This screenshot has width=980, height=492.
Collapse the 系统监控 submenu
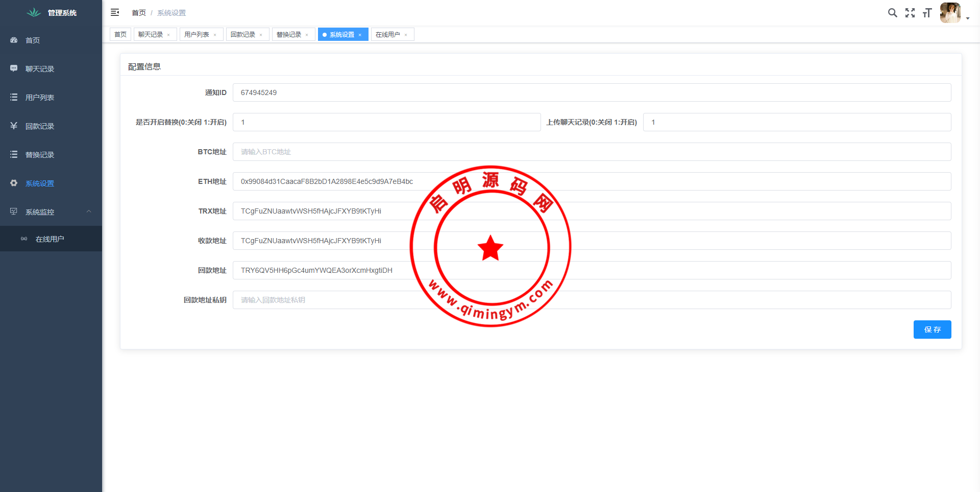[89, 212]
